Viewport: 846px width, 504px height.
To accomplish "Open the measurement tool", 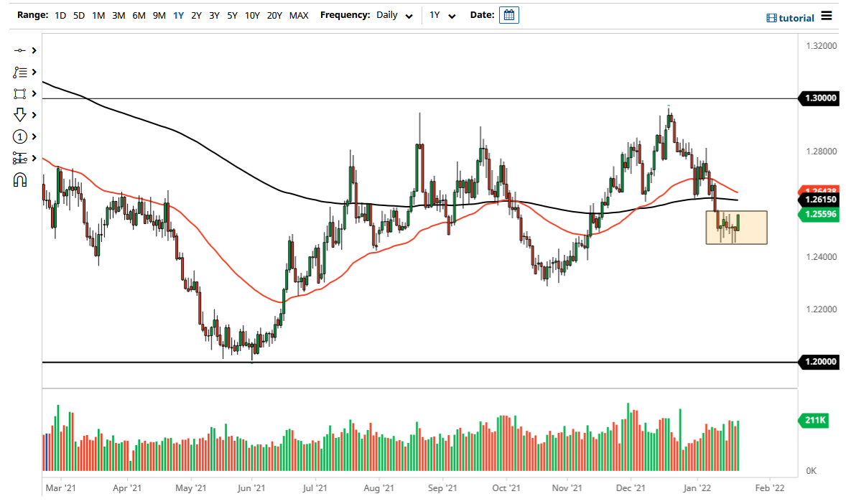I will coord(20,158).
